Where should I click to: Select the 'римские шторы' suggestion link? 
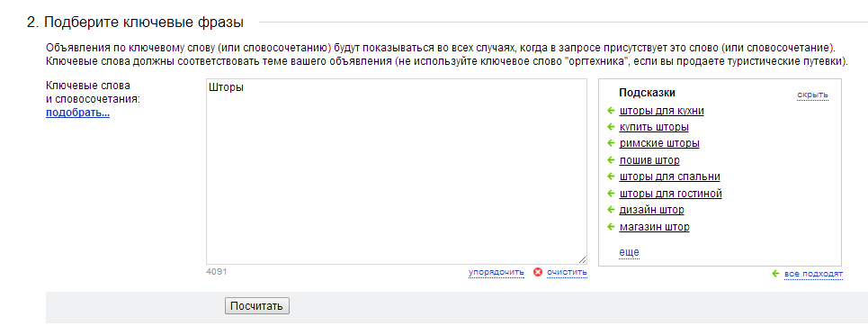[x=659, y=144]
